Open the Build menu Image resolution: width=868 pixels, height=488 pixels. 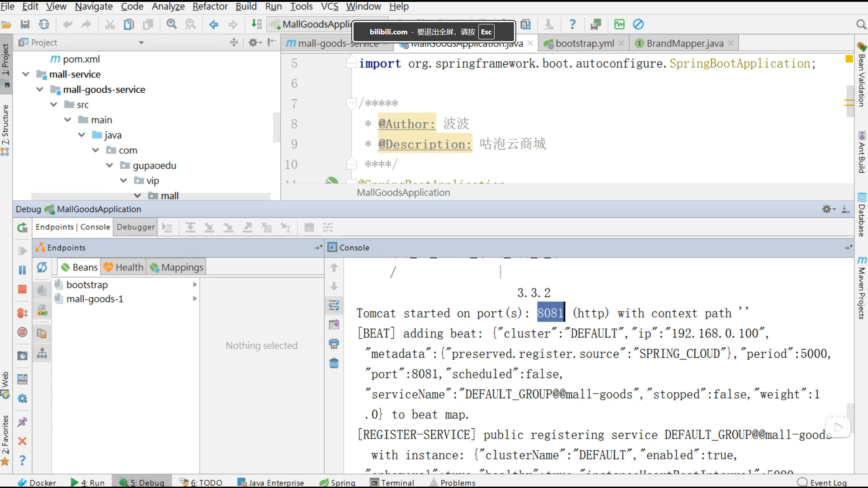pos(246,6)
